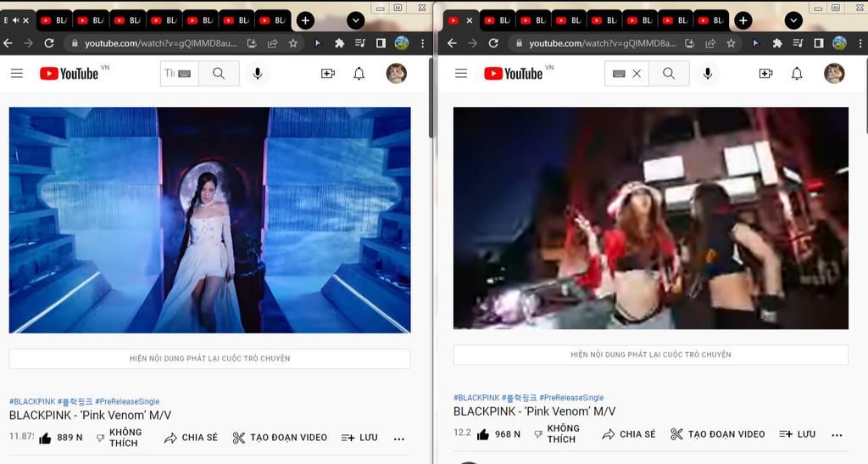
Task: Switch to second tab in right window
Action: tap(497, 20)
